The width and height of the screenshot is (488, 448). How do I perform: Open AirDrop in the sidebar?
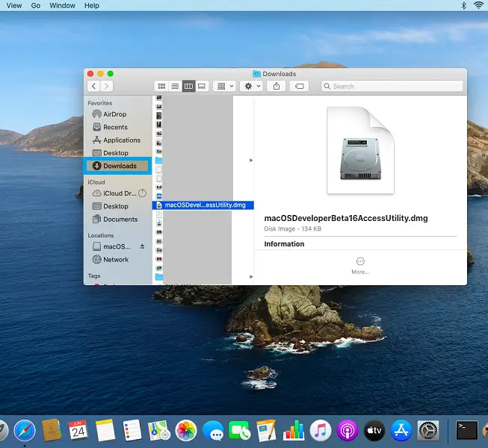click(x=109, y=114)
